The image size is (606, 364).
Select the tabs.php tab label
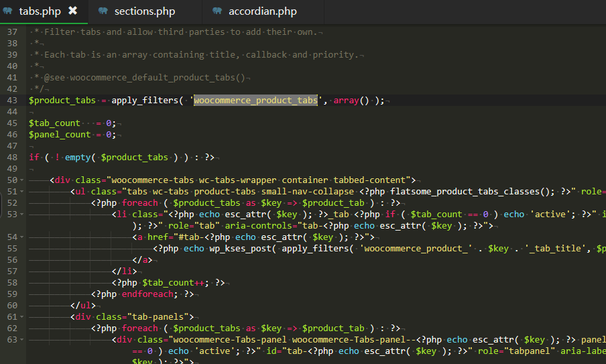click(x=41, y=11)
